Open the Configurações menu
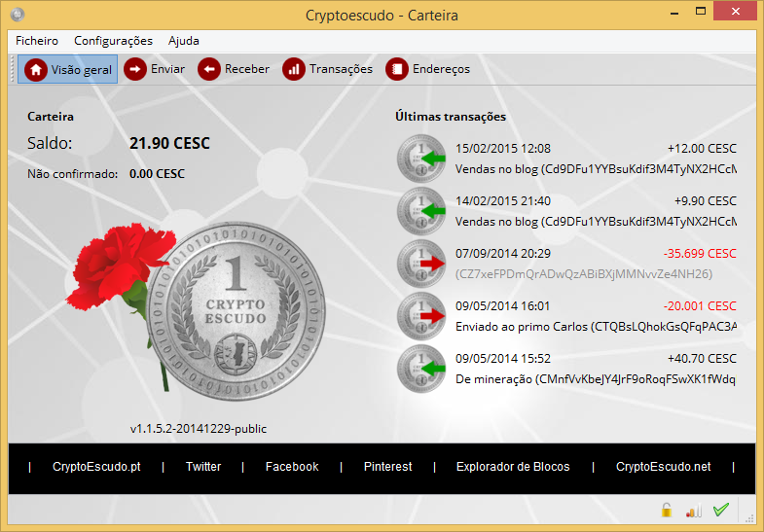Viewport: 764px width, 532px height. [113, 41]
